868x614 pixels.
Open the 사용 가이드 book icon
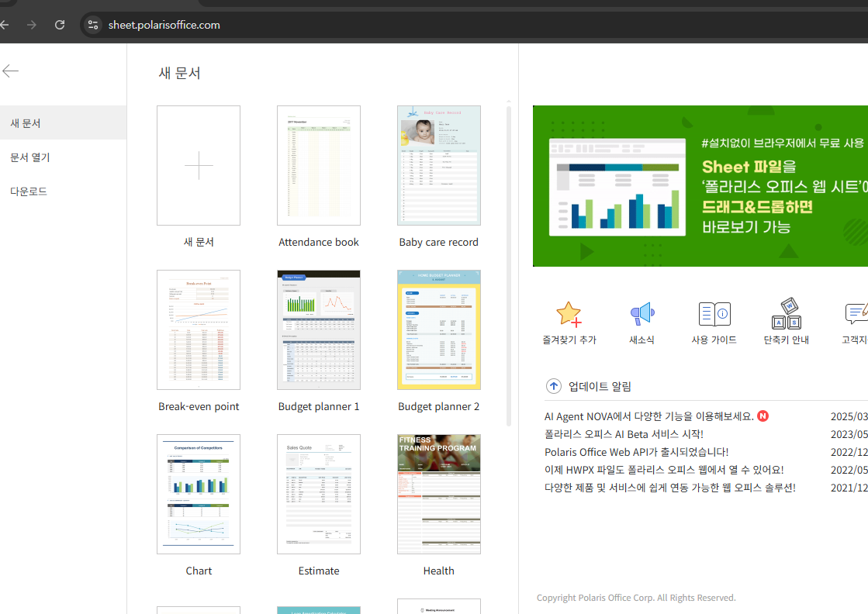(x=714, y=314)
